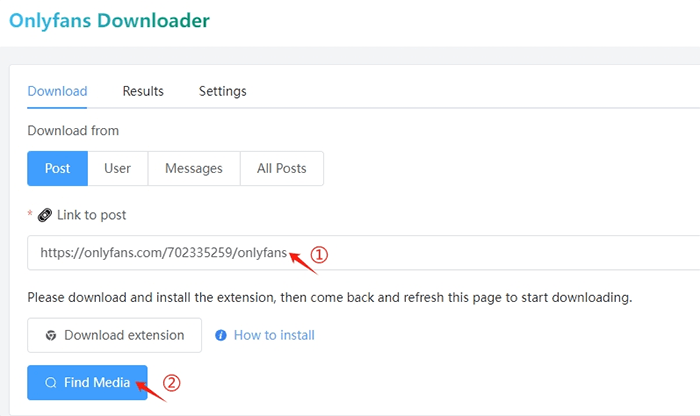700x416 pixels.
Task: Focus the Link to post field
Action: click(363, 253)
